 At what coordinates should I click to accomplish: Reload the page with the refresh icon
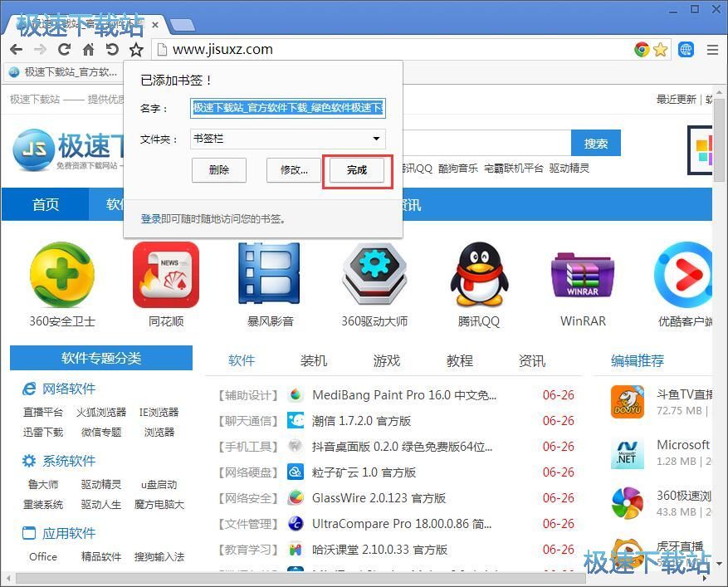(64, 49)
